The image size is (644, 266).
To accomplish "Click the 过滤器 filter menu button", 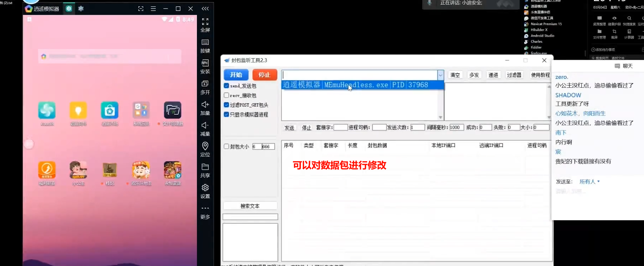I will pyautogui.click(x=514, y=75).
